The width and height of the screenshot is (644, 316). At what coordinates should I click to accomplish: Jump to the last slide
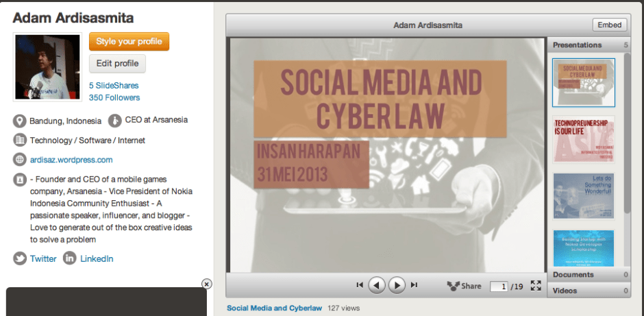(x=414, y=284)
